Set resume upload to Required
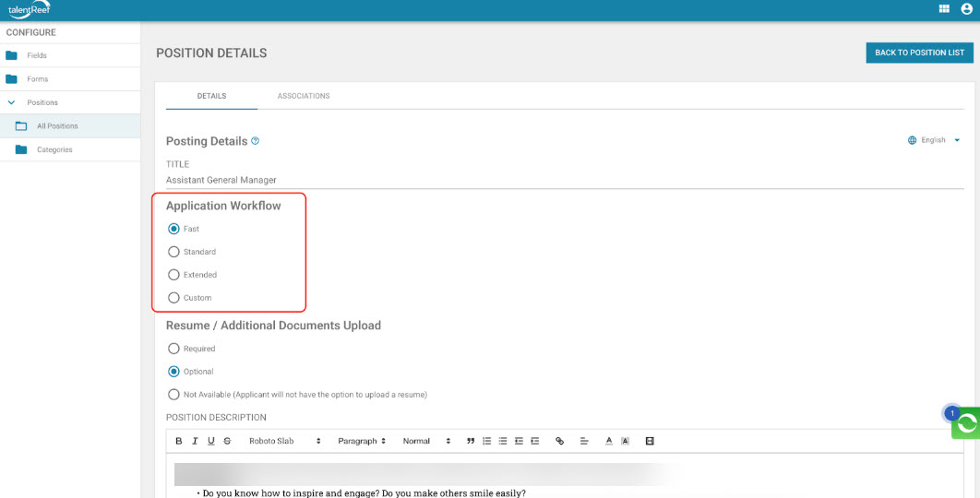 [173, 349]
